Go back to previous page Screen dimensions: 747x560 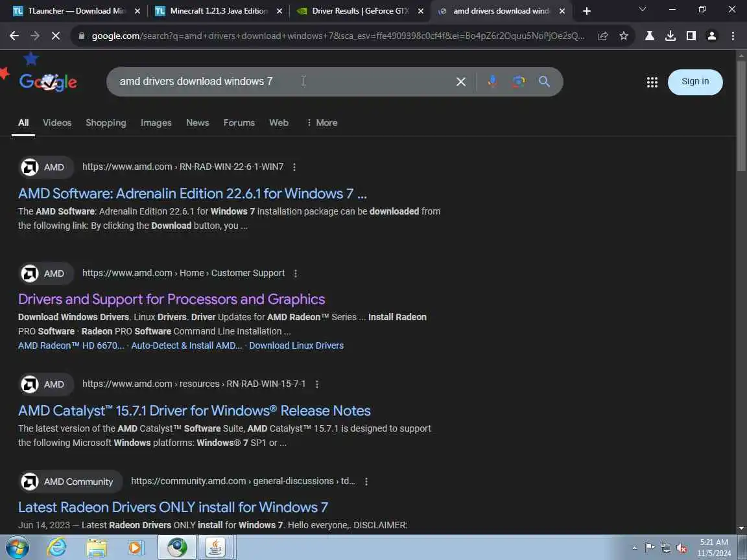(x=14, y=36)
